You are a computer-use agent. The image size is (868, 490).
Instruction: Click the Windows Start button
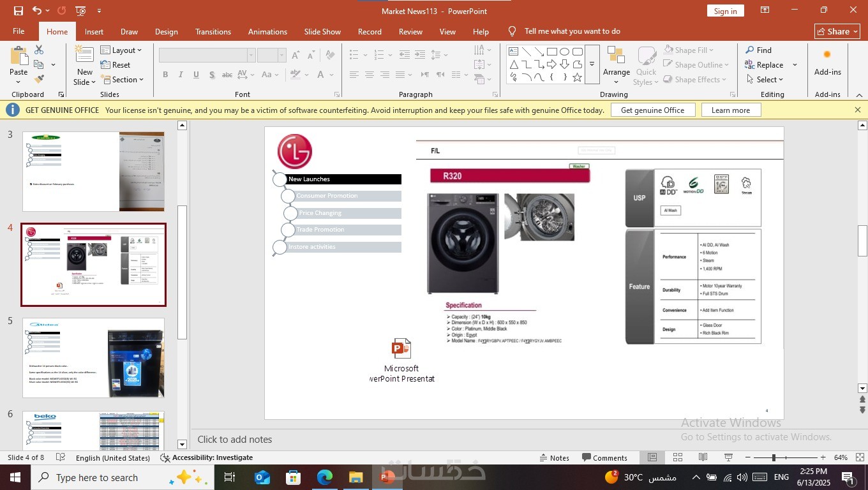pyautogui.click(x=15, y=477)
